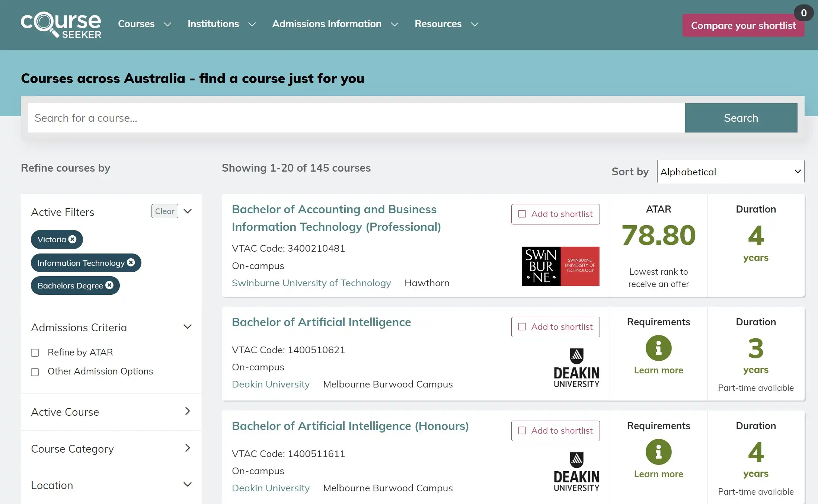Click the Compare your shortlist button
Viewport: 818px width, 504px height.
click(x=743, y=25)
